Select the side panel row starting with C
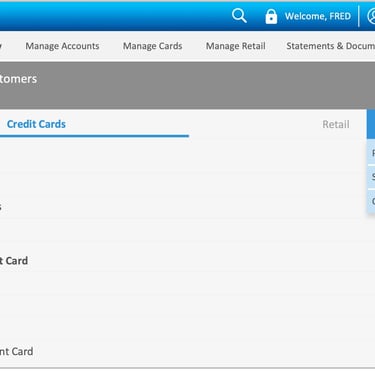375x375 pixels. 371,201
